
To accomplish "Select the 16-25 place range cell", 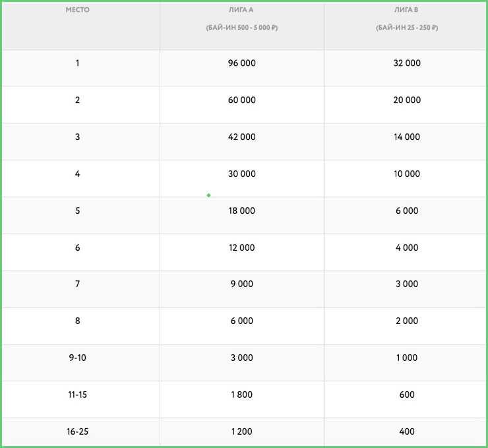I will coord(77,432).
